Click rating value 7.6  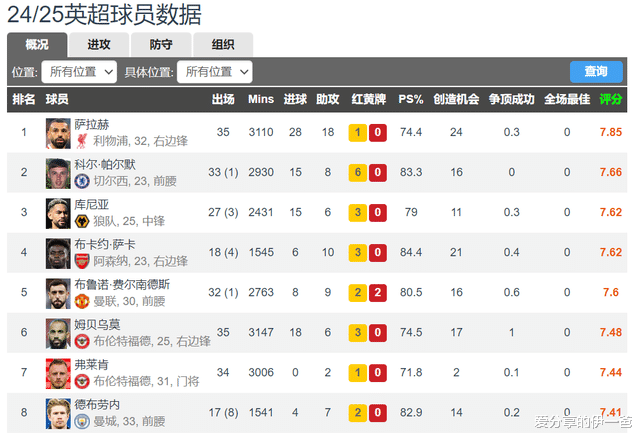(611, 292)
